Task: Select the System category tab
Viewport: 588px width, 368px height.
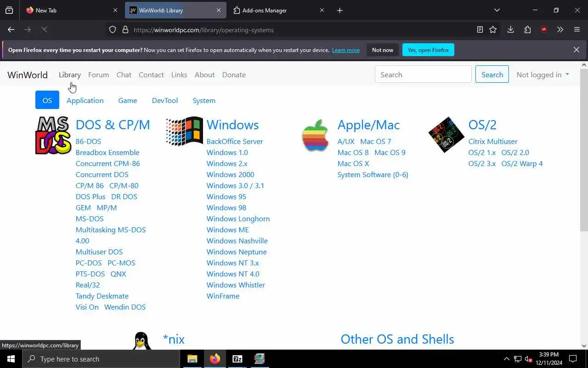Action: point(204,100)
